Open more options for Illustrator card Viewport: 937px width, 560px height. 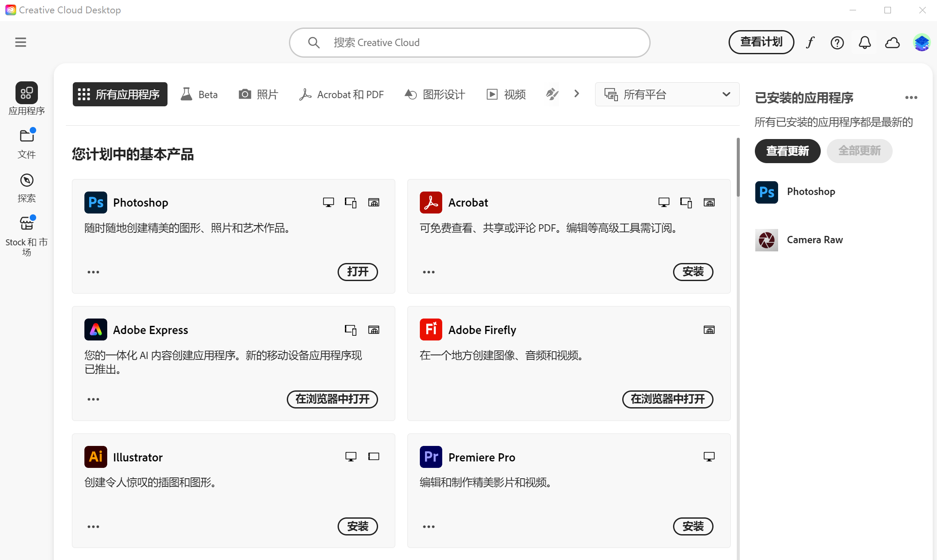93,527
